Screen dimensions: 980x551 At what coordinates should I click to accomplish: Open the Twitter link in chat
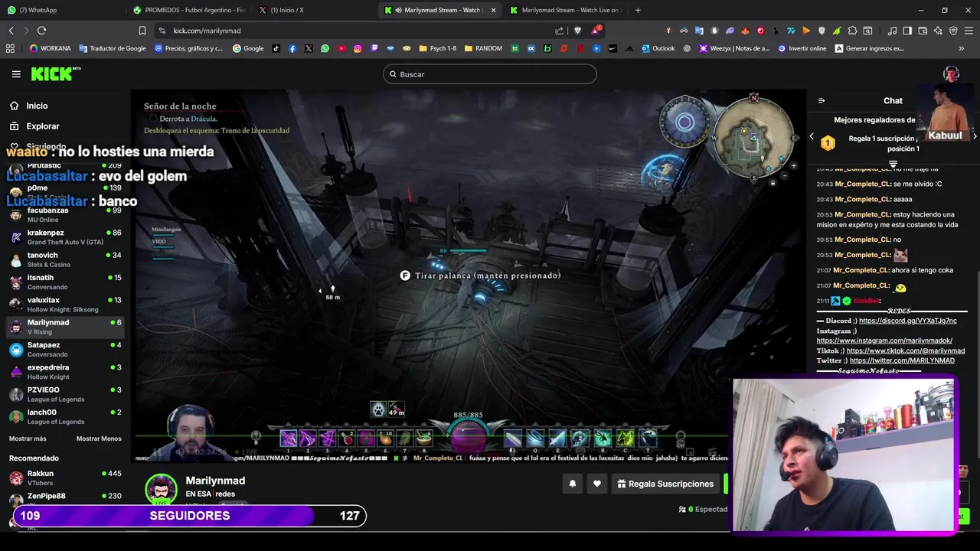[x=902, y=360]
